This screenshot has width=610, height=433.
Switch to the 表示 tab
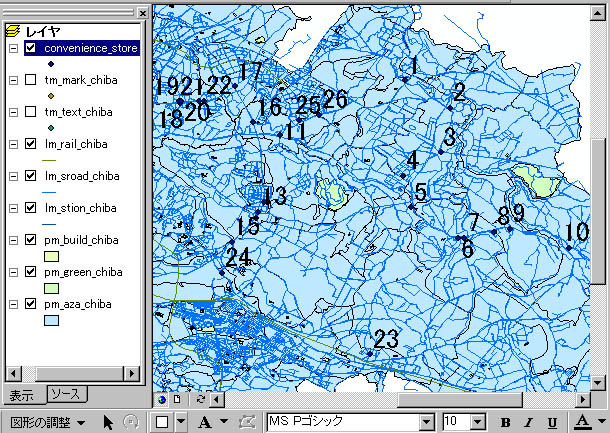tap(22, 396)
